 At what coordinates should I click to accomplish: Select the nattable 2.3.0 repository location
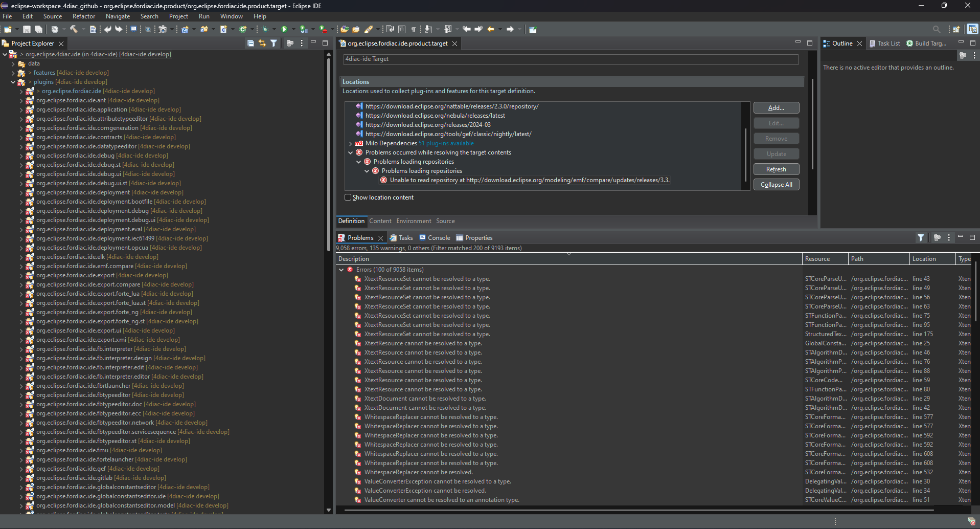point(451,106)
